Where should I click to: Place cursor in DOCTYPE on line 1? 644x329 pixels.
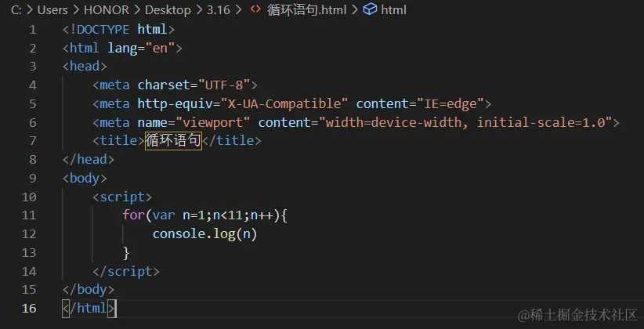tap(103, 30)
